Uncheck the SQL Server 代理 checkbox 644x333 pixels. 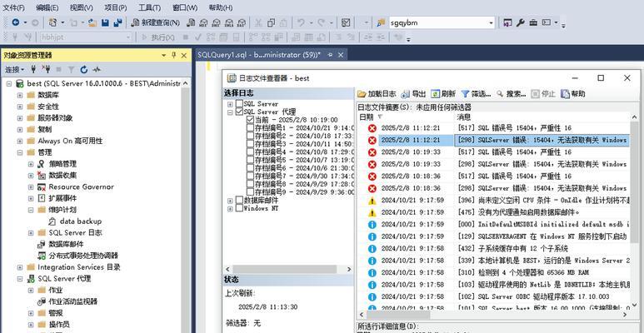point(239,112)
